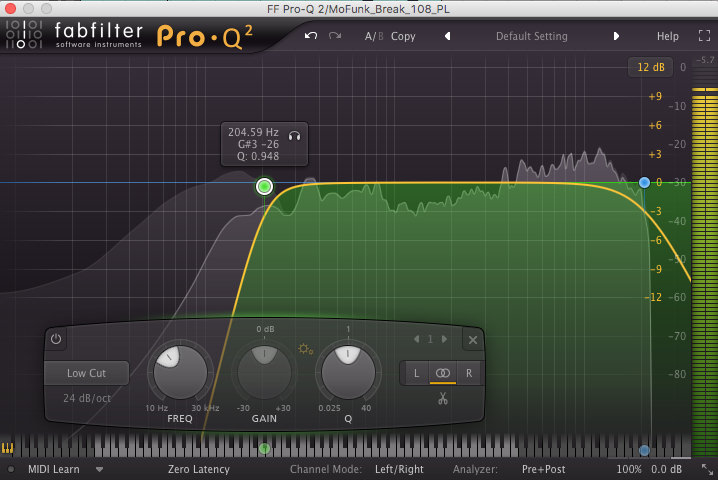The height and width of the screenshot is (480, 718).
Task: Click the MIDI Learn button
Action: pos(54,469)
